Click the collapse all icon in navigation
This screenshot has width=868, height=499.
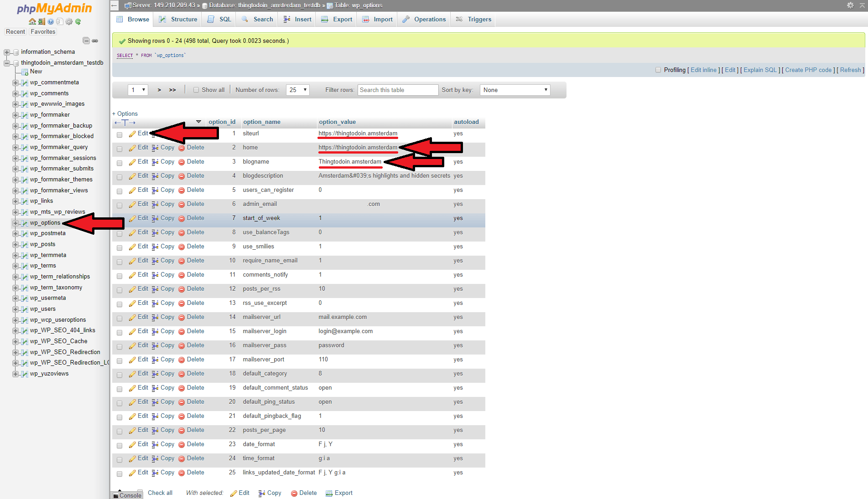[86, 41]
